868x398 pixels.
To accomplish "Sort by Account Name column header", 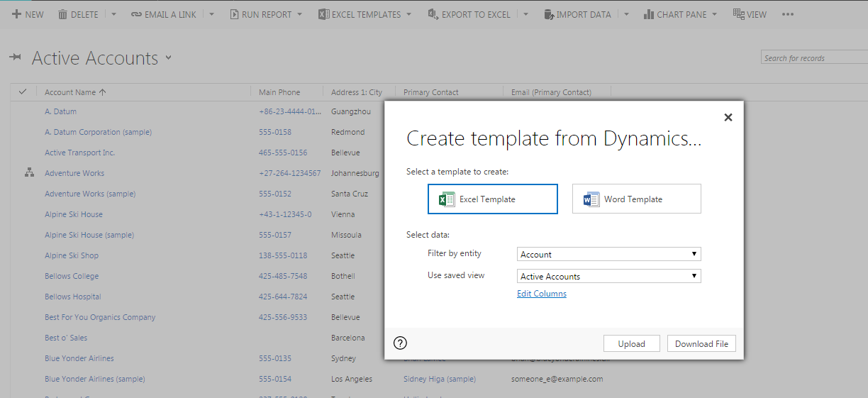I will click(x=75, y=92).
